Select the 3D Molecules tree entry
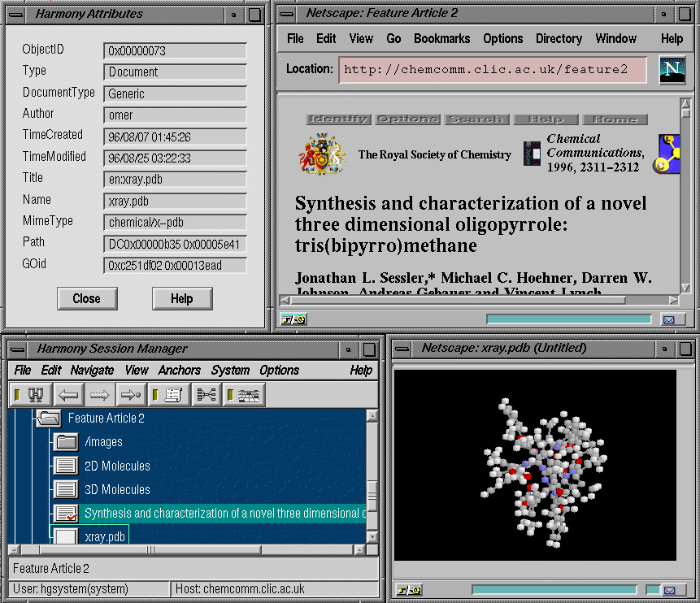 (x=117, y=489)
